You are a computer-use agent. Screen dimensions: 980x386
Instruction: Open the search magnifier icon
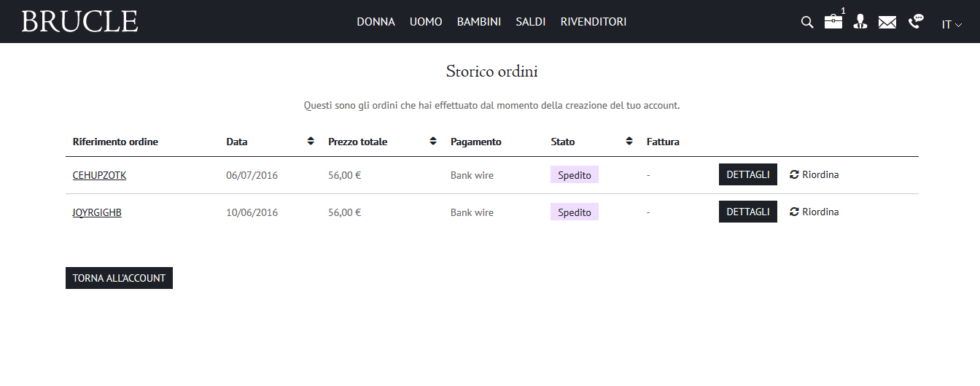click(x=806, y=22)
